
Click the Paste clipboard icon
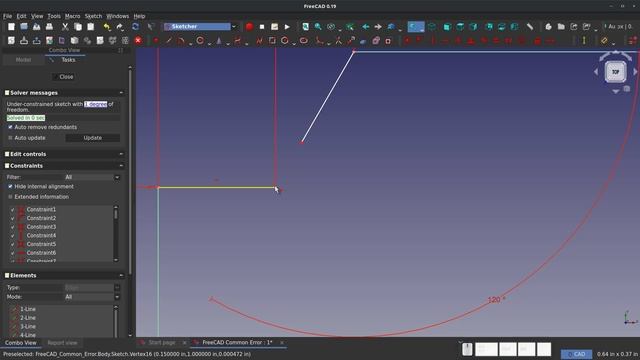(90, 27)
